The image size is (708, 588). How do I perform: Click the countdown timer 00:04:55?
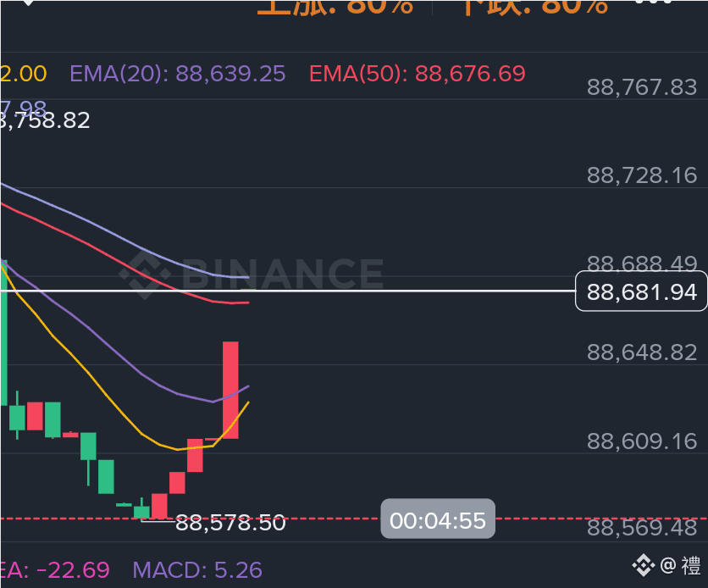click(438, 519)
